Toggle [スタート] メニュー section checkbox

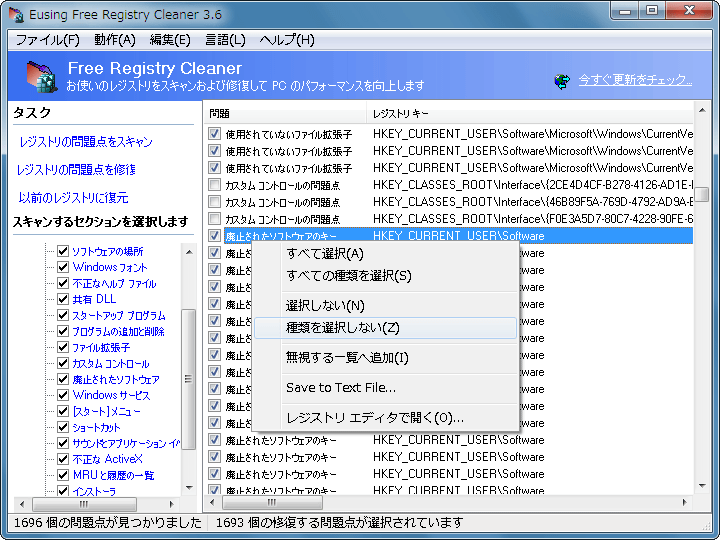(63, 411)
